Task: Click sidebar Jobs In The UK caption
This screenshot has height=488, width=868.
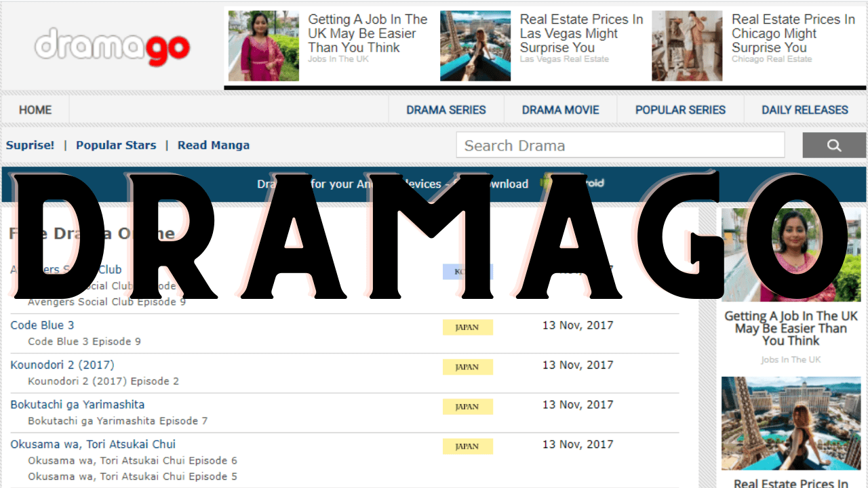Action: point(791,360)
